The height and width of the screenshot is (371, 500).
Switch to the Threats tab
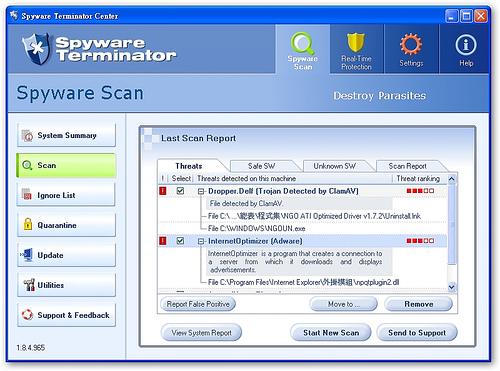click(x=189, y=166)
